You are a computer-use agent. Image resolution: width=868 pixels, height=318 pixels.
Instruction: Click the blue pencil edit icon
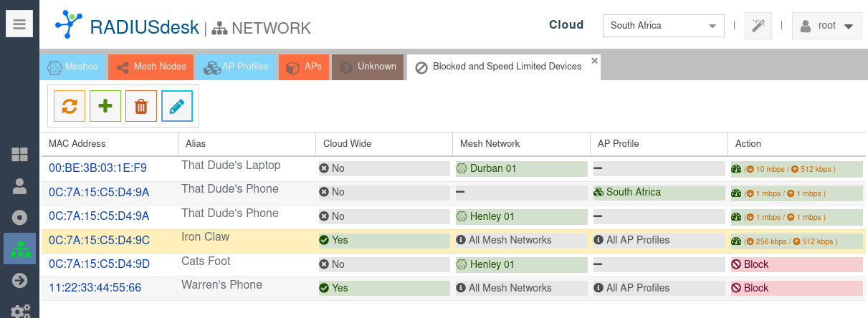[177, 106]
